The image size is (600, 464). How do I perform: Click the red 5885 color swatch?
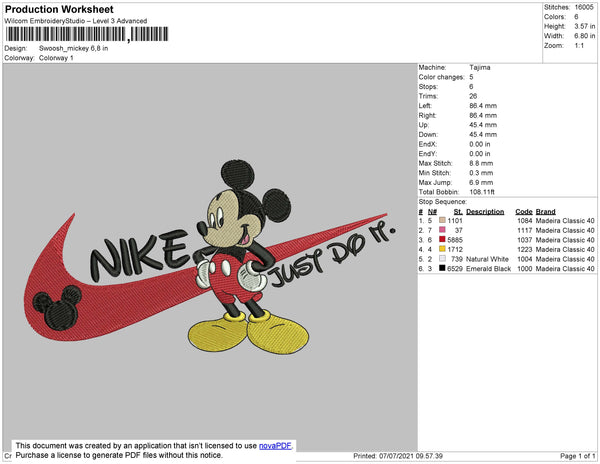coord(442,239)
